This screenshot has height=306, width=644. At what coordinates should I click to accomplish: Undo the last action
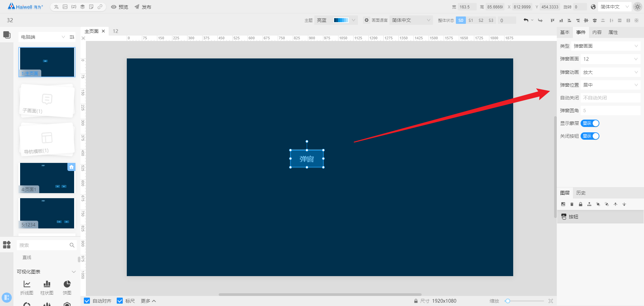pyautogui.click(x=526, y=20)
